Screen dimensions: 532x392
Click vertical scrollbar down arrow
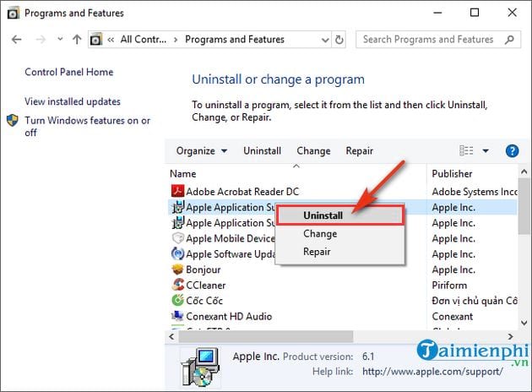(x=524, y=323)
